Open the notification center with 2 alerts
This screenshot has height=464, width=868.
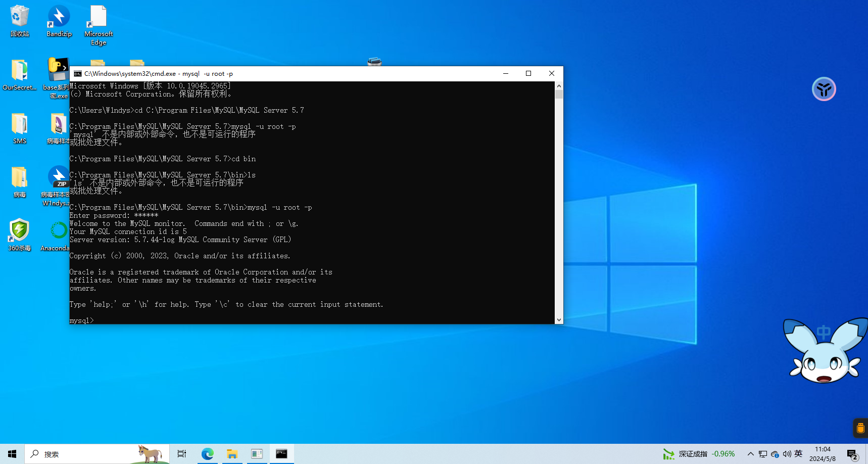(852, 454)
